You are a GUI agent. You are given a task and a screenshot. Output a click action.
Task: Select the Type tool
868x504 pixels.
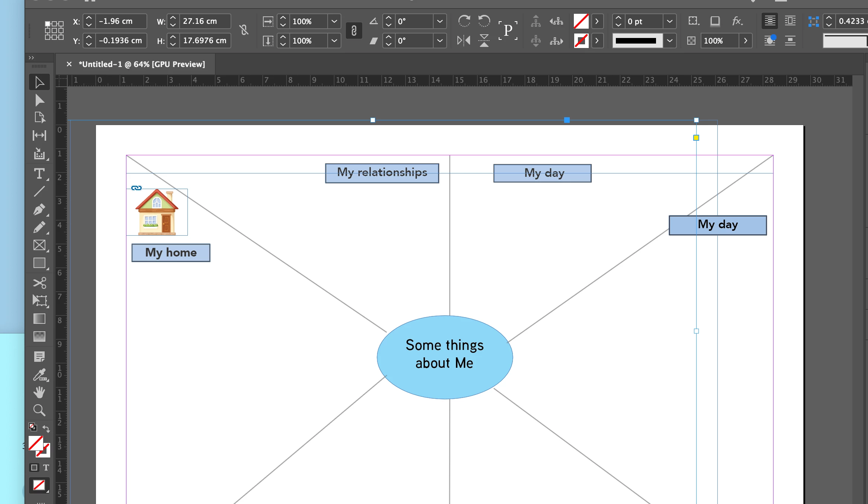pos(39,174)
